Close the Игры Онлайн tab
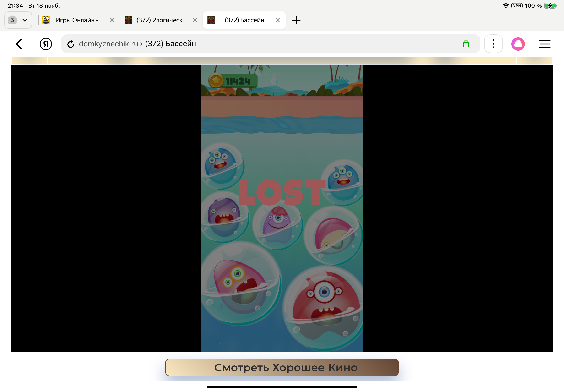The image size is (564, 392). 112,20
